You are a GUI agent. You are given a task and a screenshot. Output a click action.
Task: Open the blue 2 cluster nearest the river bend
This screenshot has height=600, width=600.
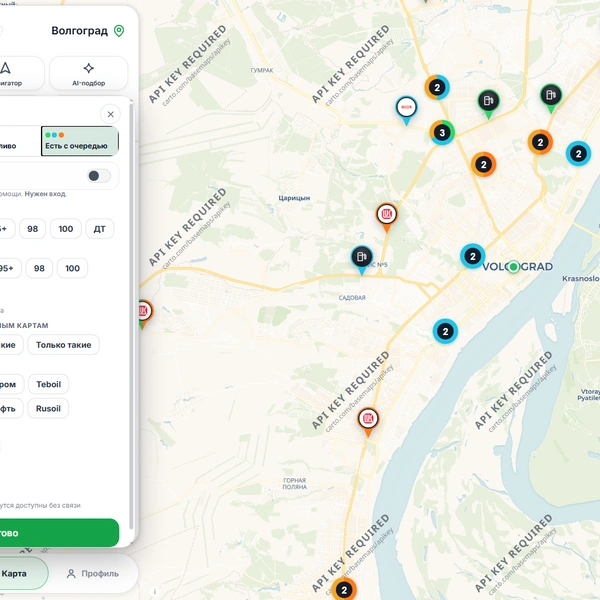[445, 331]
